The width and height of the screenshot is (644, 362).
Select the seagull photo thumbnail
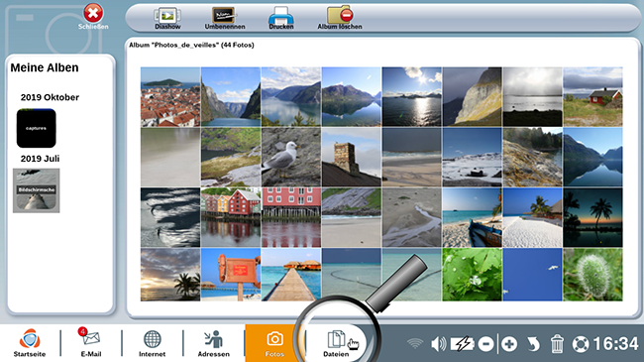pyautogui.click(x=291, y=157)
